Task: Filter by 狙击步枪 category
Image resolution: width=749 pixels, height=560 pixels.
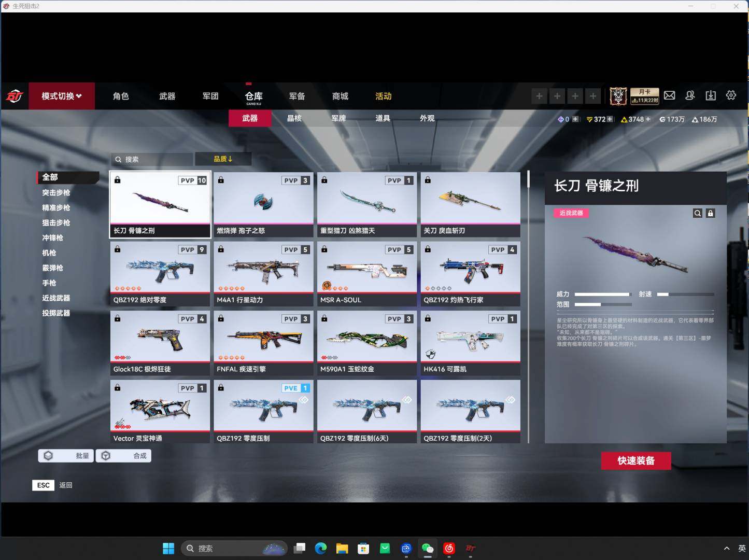Action: [56, 222]
